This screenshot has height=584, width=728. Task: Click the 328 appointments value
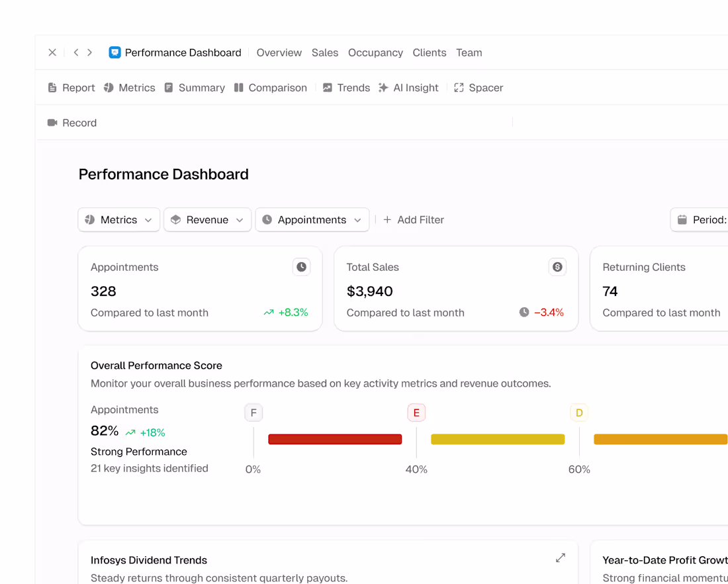[103, 291]
